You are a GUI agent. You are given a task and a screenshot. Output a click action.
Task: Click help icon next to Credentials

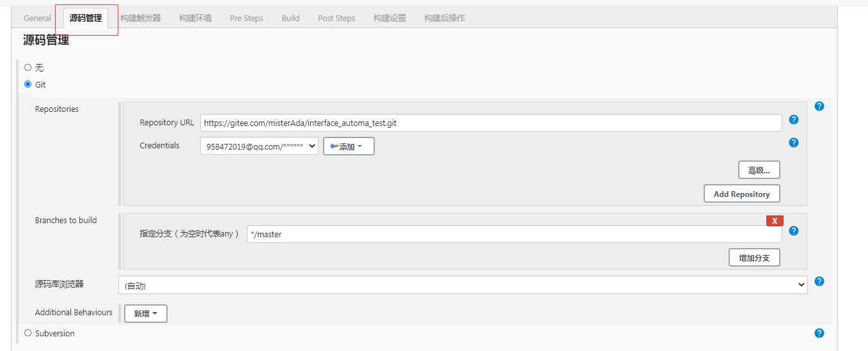tap(794, 143)
